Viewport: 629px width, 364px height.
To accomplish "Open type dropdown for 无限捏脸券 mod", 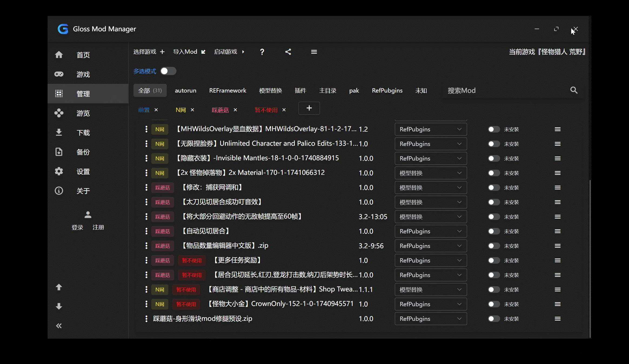I will 431,144.
